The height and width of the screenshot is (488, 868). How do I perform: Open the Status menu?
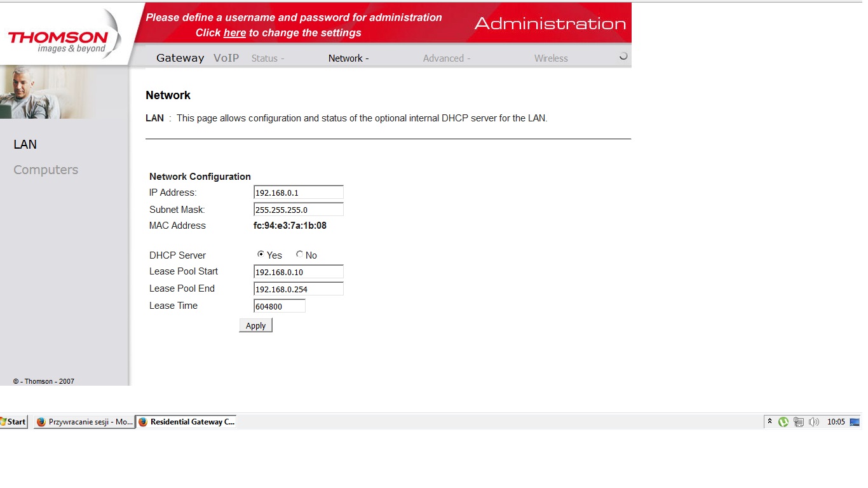(x=268, y=58)
